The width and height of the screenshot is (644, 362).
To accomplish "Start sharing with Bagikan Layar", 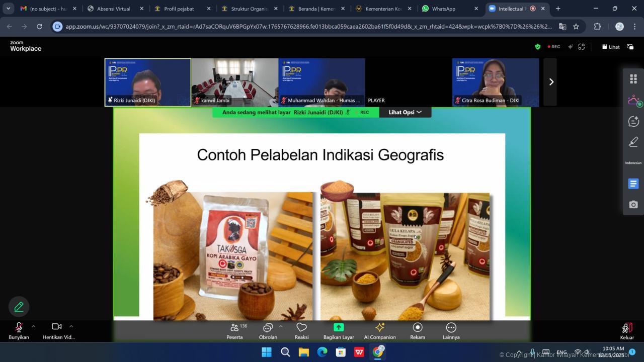I will [339, 331].
